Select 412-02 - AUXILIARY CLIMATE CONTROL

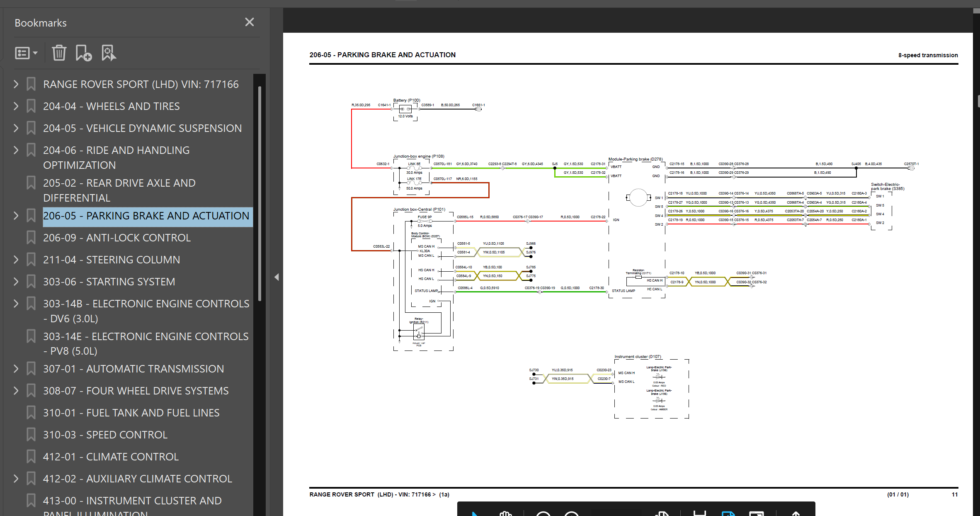138,479
